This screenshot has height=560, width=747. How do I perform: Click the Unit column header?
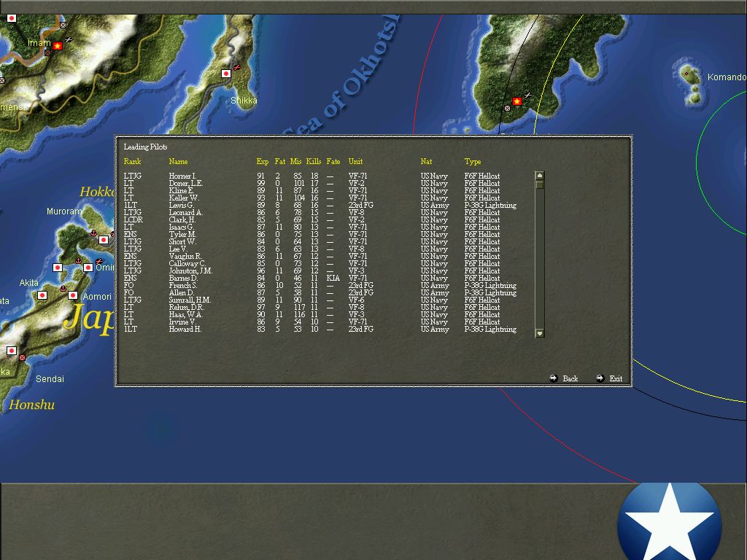coord(355,161)
